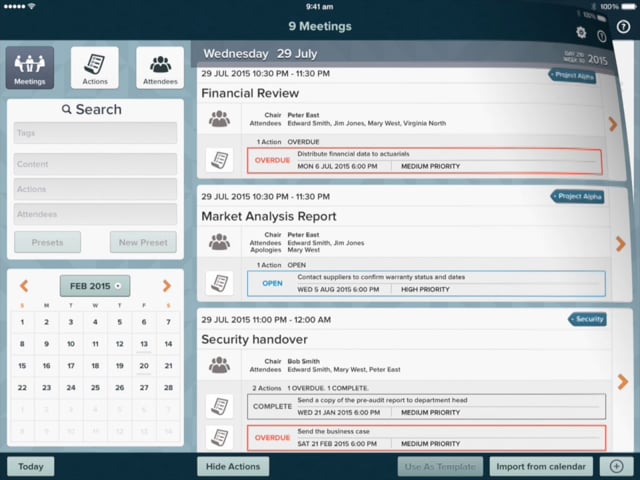Click the action notes icon in Market Analysis Report
Viewport: 640px width, 480px height.
(x=219, y=283)
